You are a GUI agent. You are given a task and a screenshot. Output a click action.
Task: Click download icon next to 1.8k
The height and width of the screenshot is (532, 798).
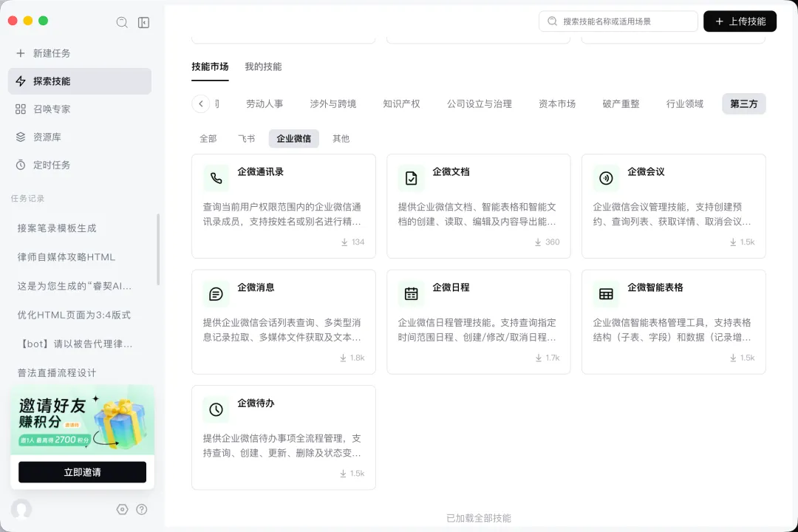(344, 358)
